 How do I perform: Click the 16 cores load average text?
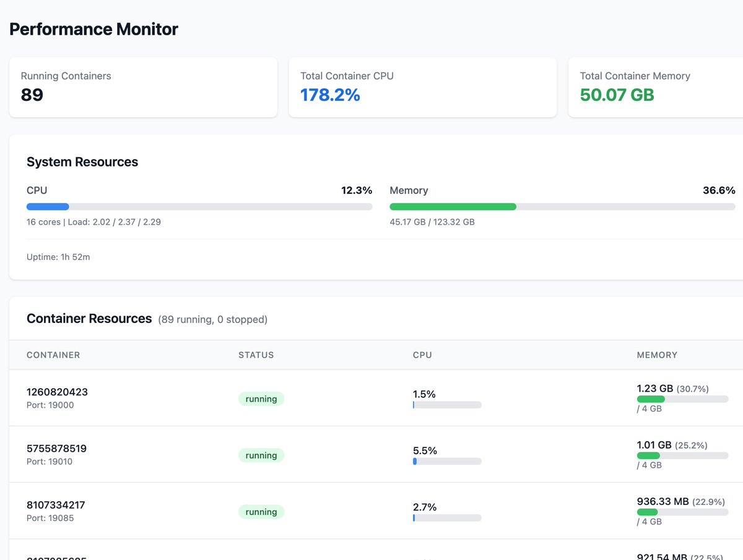(93, 222)
